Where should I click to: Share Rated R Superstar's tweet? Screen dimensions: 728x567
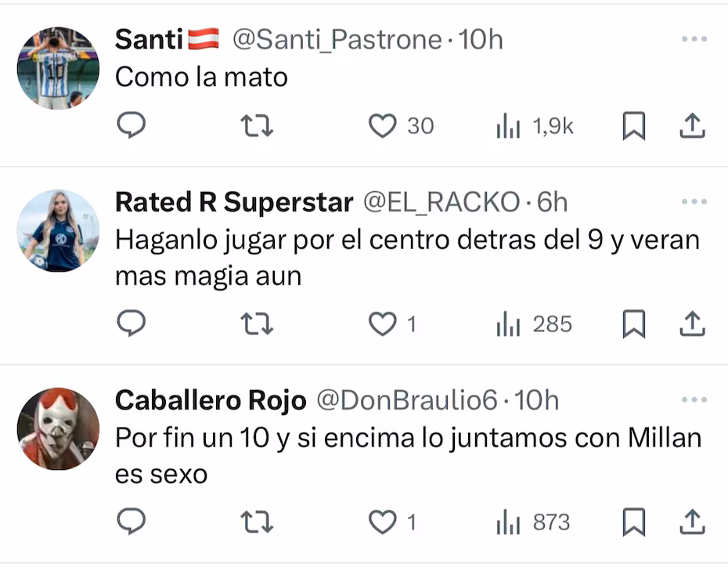point(692,324)
